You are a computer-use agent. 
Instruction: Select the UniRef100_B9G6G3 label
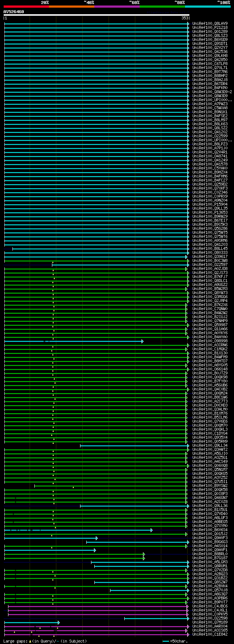[x=210, y=542]
